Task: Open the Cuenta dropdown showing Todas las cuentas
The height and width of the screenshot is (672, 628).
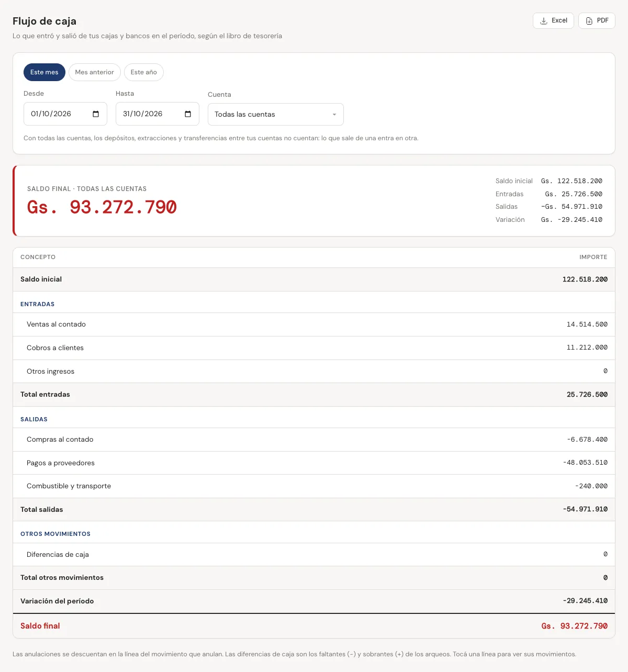Action: 276,114
